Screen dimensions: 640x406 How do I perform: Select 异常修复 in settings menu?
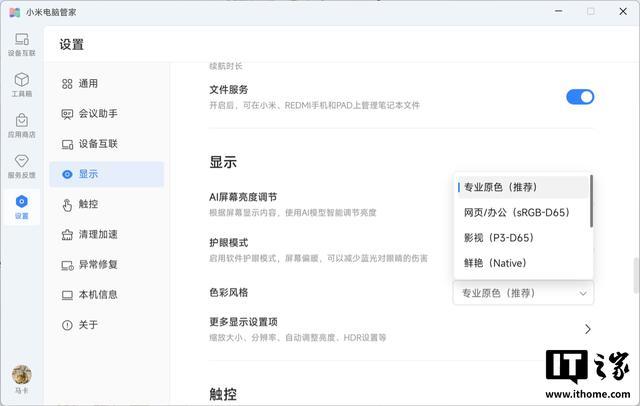pyautogui.click(x=107, y=265)
